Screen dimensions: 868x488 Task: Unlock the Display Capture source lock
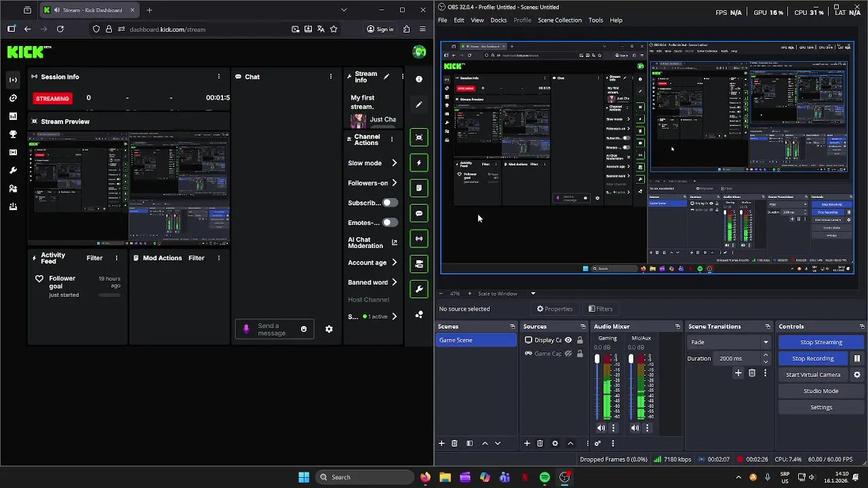pyautogui.click(x=580, y=340)
